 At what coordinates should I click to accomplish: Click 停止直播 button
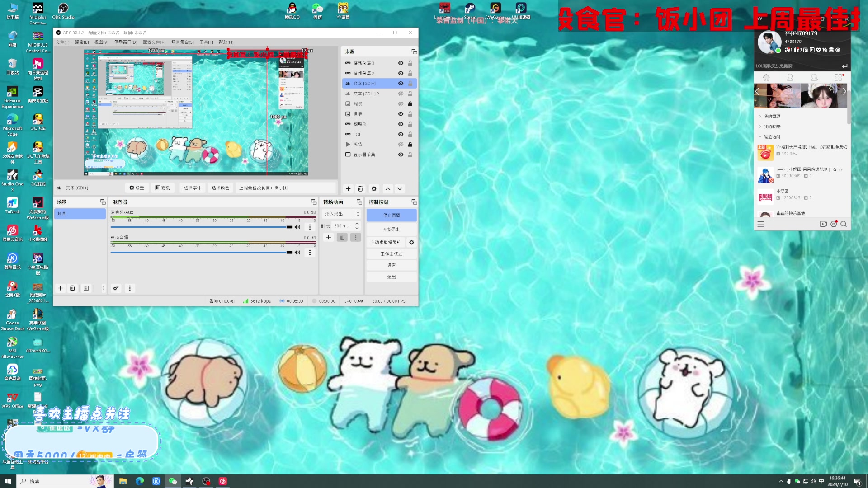point(392,216)
